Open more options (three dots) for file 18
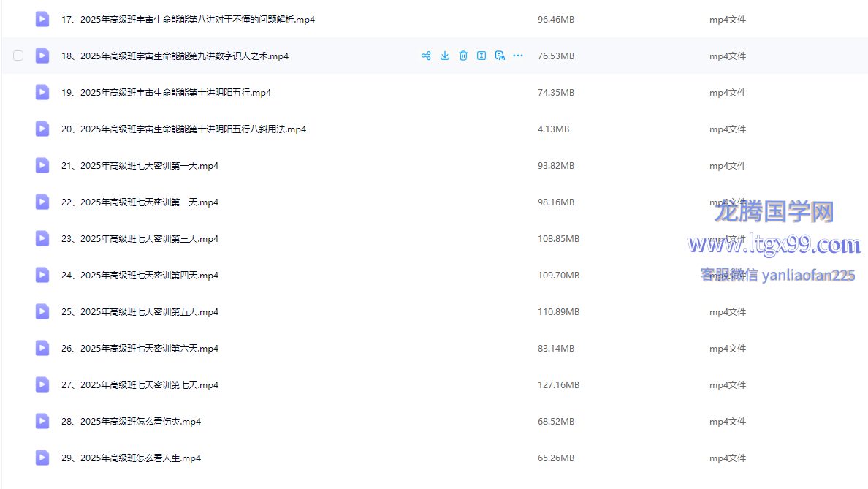This screenshot has height=489, width=868. pos(518,56)
